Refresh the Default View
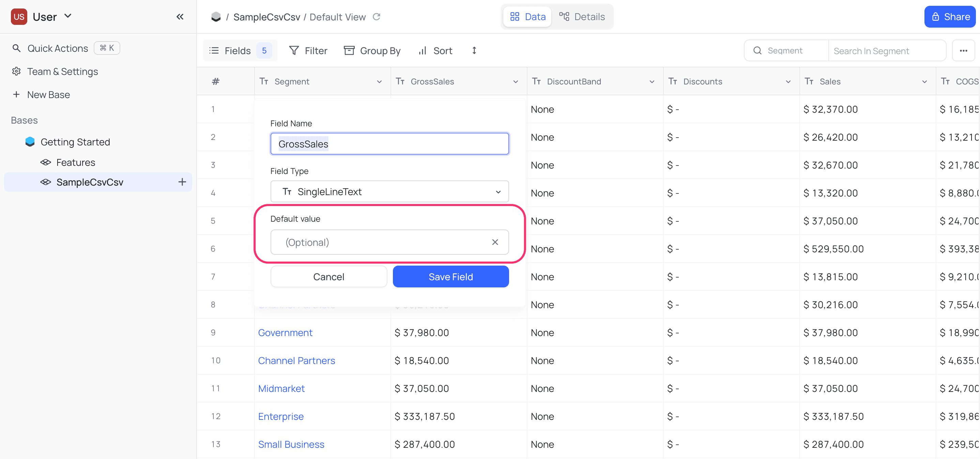Image resolution: width=980 pixels, height=459 pixels. point(377,17)
